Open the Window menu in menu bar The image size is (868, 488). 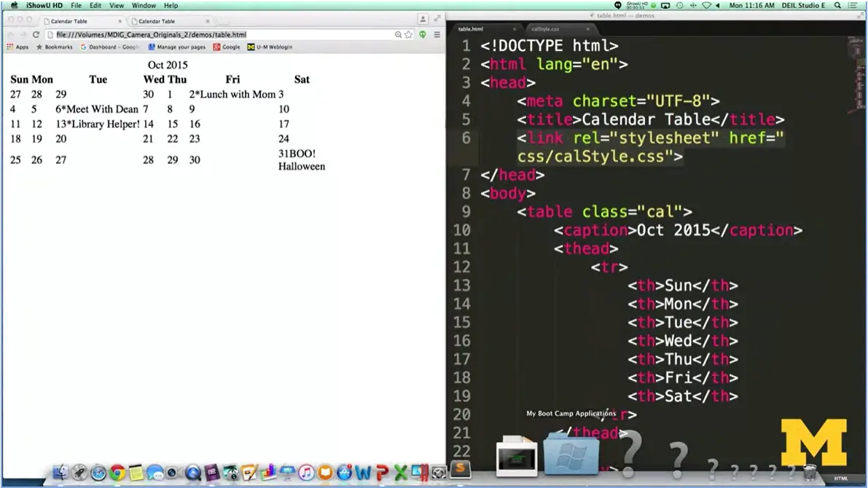pyautogui.click(x=144, y=5)
